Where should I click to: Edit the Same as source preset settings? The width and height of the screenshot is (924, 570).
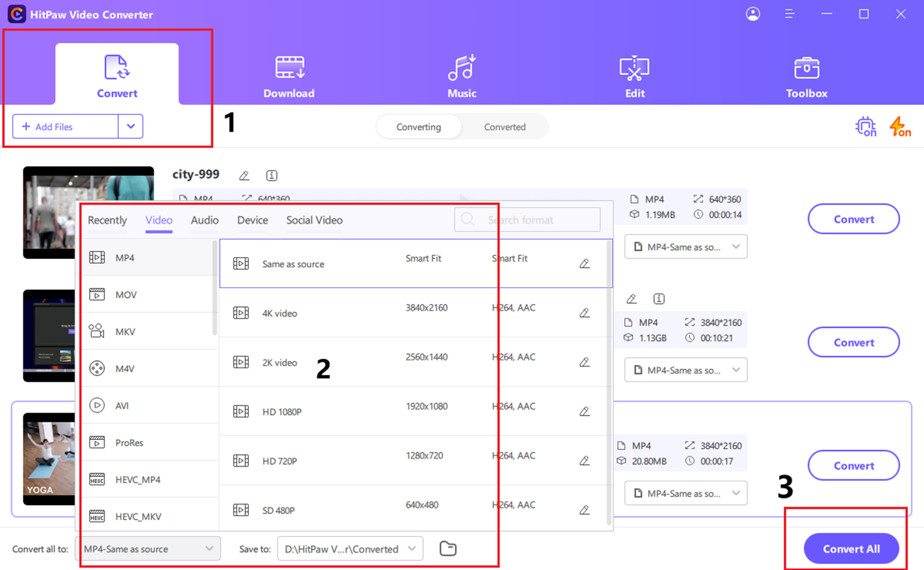(x=584, y=263)
